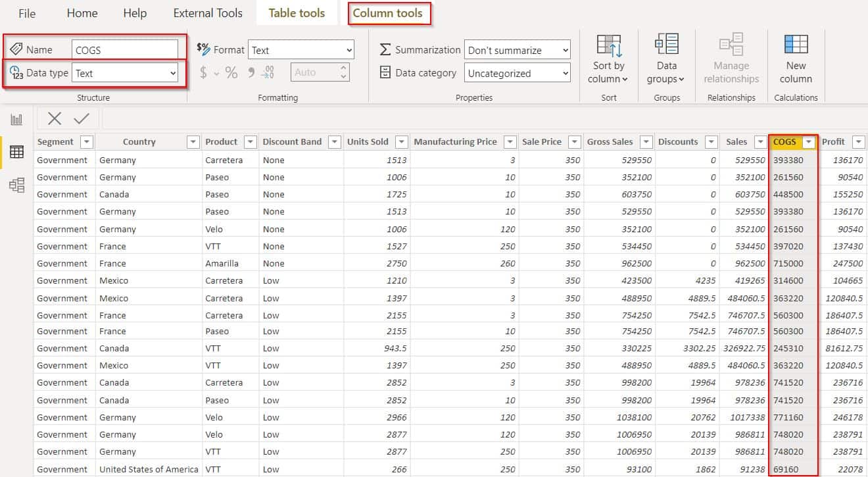868x477 pixels.
Task: Switch to External Tools tab
Action: click(x=208, y=13)
